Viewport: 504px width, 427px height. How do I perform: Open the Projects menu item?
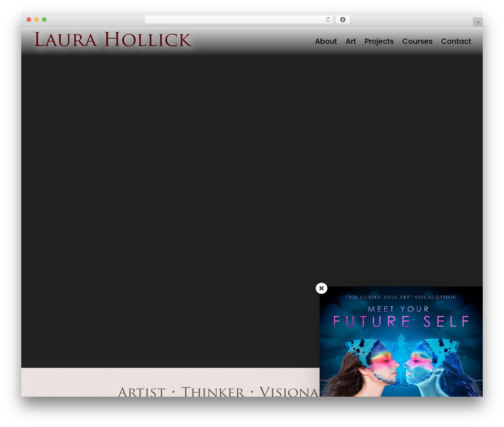coord(379,41)
